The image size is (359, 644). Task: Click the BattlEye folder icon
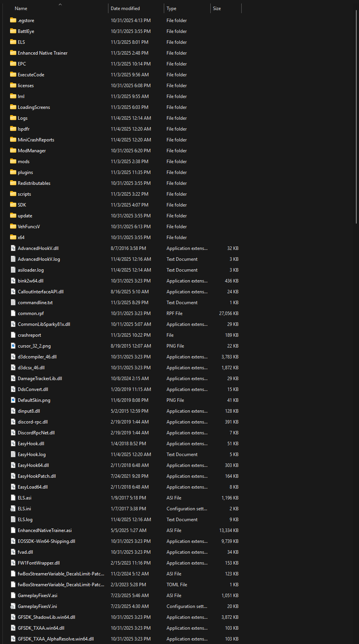tap(13, 31)
